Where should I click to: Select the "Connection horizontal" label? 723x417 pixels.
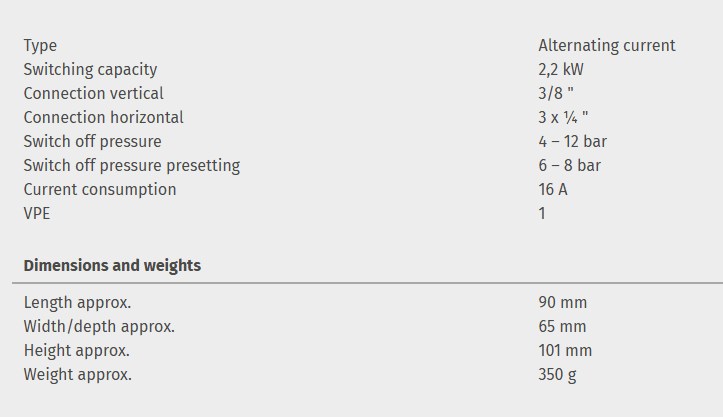(103, 117)
